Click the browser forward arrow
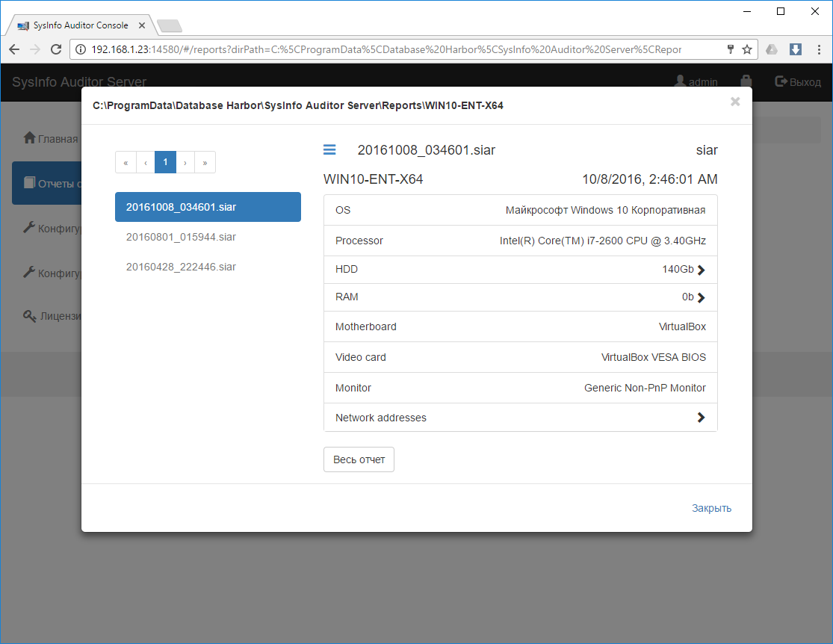Screen dimensions: 833x644 point(35,49)
